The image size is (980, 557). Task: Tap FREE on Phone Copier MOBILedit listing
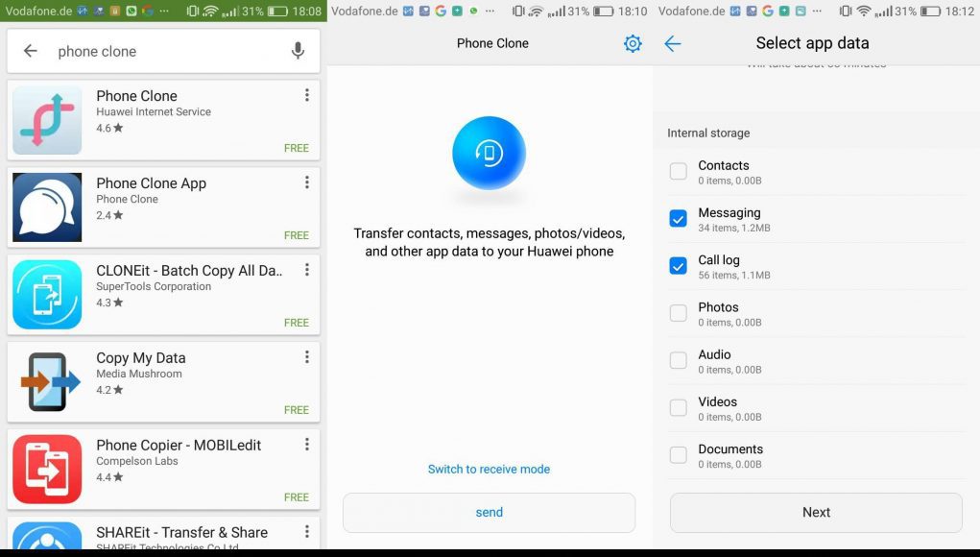click(x=297, y=497)
